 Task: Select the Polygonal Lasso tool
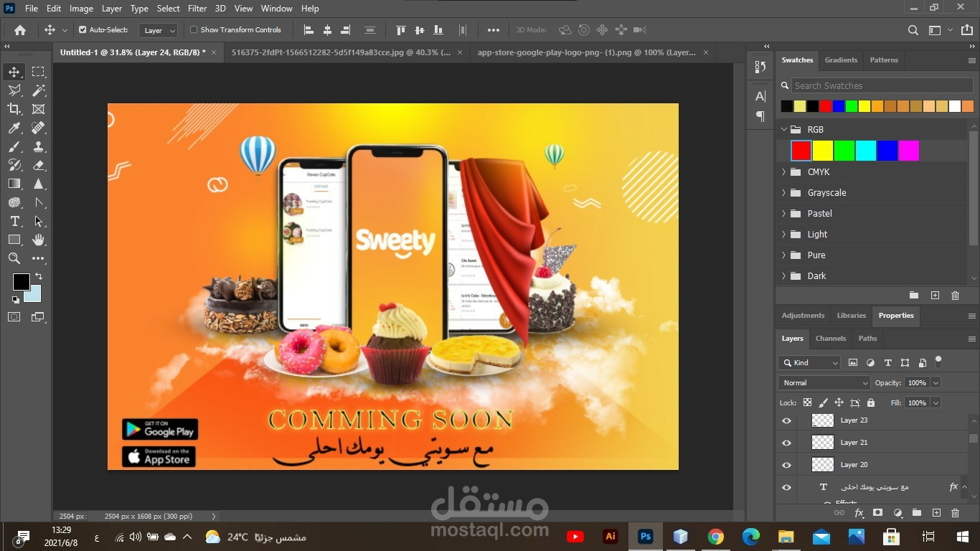14,90
